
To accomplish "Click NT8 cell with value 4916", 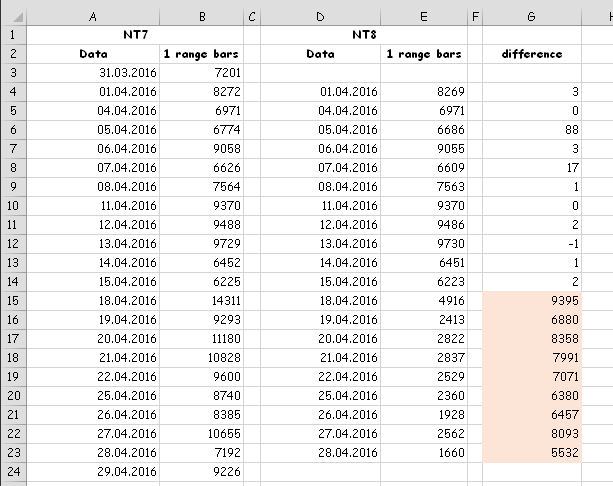I will click(424, 301).
